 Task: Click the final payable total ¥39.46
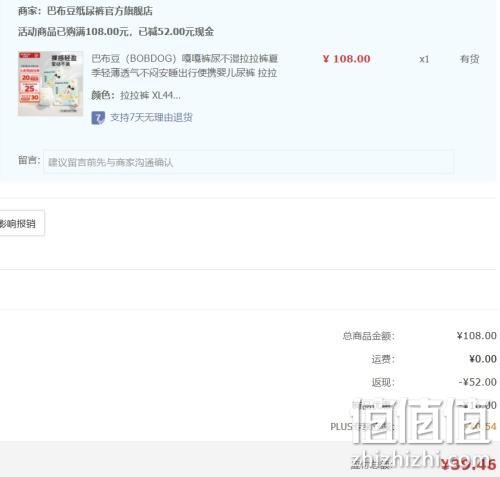[468, 464]
